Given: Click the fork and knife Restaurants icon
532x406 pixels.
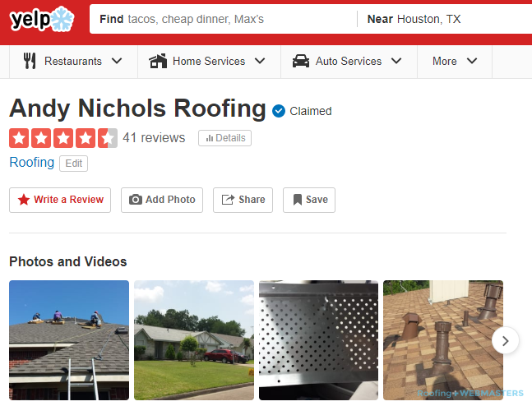Looking at the screenshot, I should (30, 61).
